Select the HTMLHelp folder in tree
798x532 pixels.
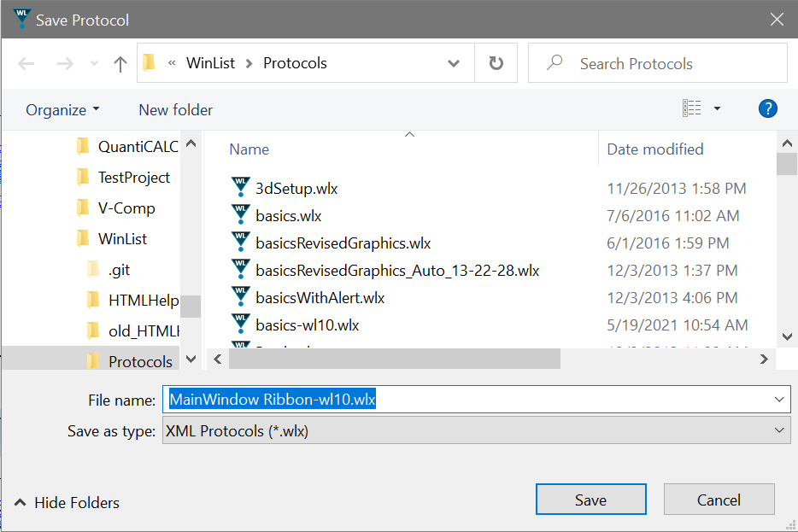coord(143,300)
